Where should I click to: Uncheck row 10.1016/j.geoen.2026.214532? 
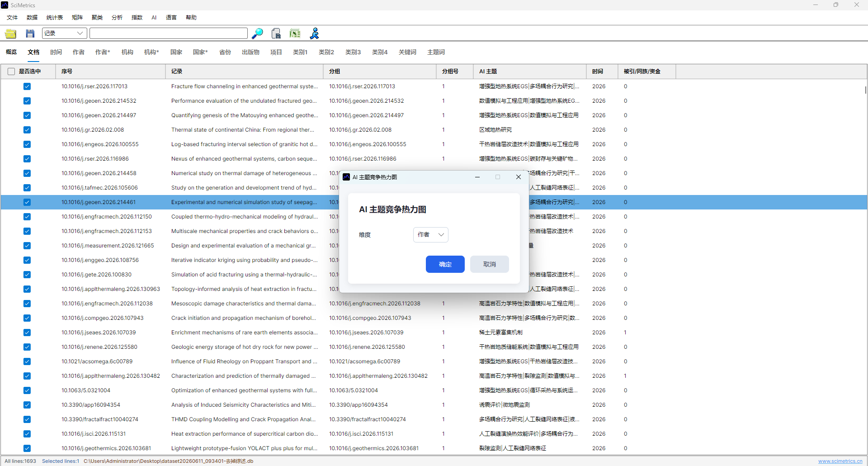pyautogui.click(x=27, y=101)
